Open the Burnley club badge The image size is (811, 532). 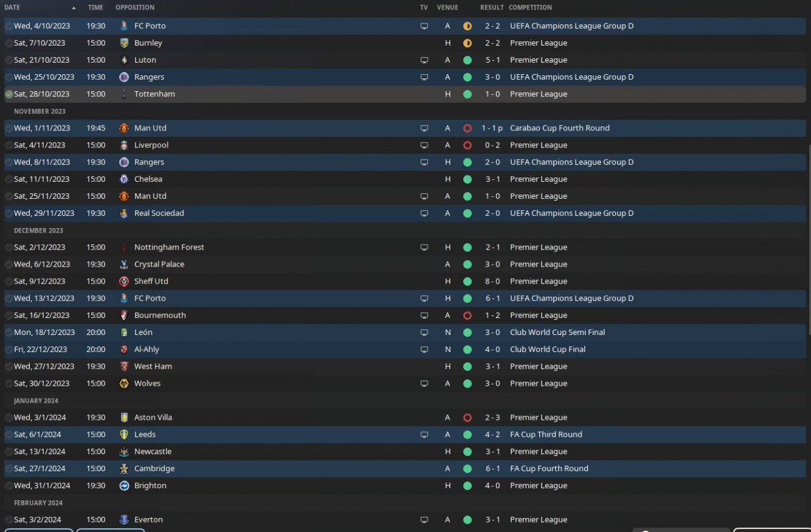124,43
